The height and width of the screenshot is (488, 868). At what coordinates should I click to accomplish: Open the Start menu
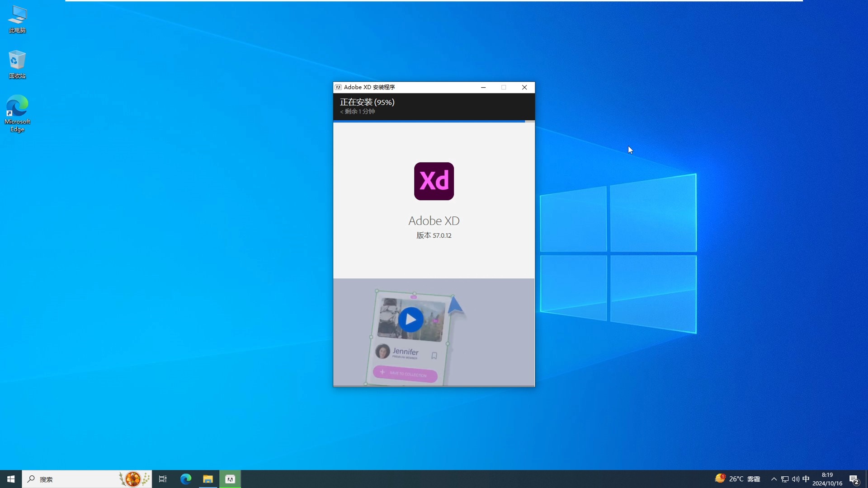coord(10,479)
